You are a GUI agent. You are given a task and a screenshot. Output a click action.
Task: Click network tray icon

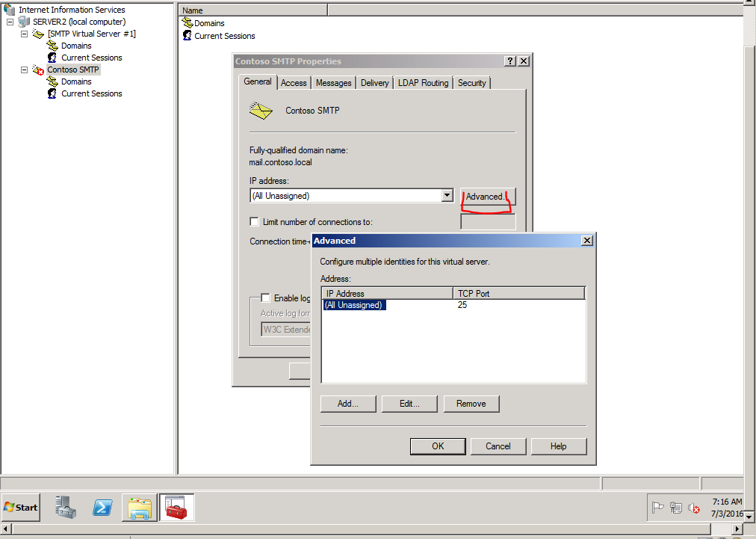(676, 508)
